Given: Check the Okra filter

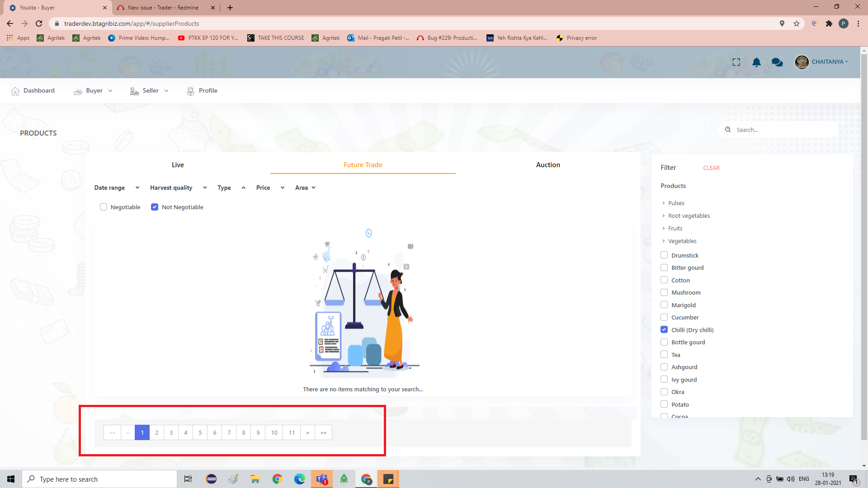Looking at the screenshot, I should [x=664, y=392].
